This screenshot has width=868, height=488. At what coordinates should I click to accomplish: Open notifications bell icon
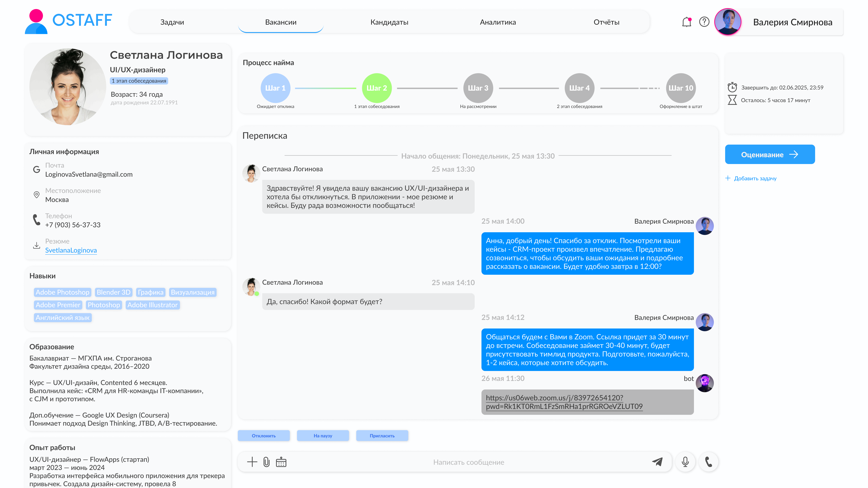coord(686,22)
